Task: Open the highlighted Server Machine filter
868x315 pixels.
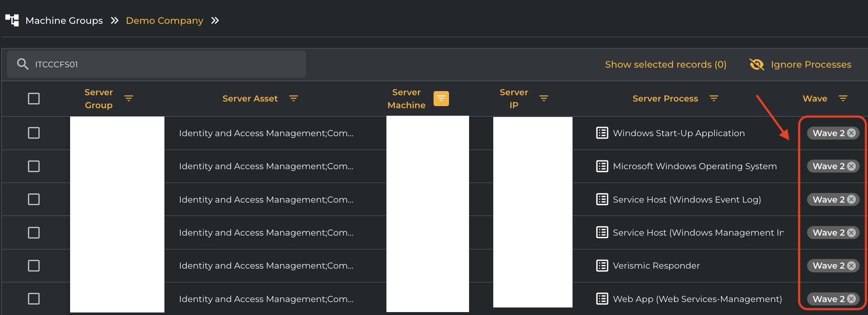Action: tap(441, 99)
